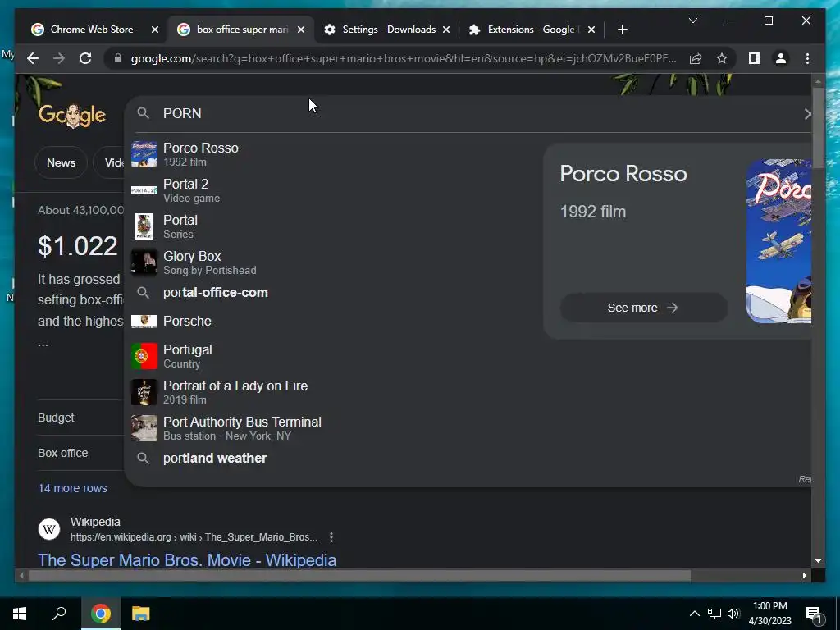The height and width of the screenshot is (630, 840).
Task: Click Chrome icon in taskbar
Action: point(101,614)
